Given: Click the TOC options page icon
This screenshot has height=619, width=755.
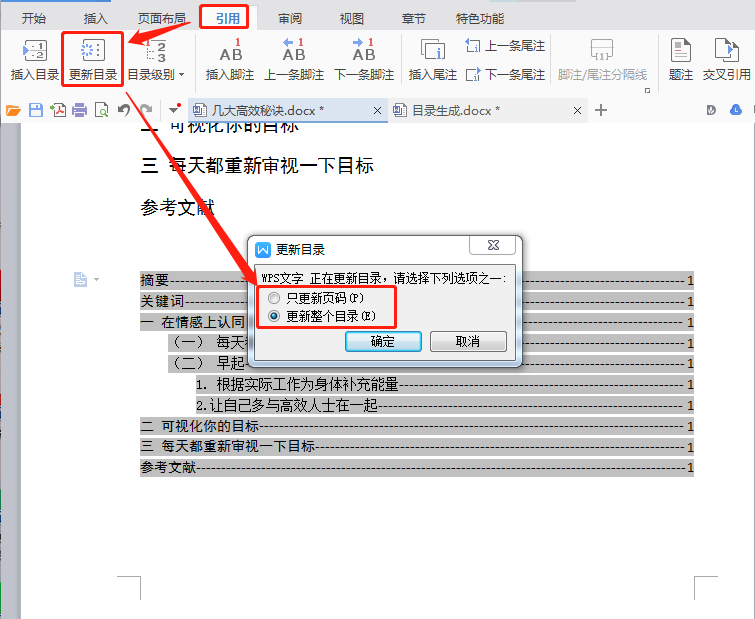Looking at the screenshot, I should tap(80, 279).
